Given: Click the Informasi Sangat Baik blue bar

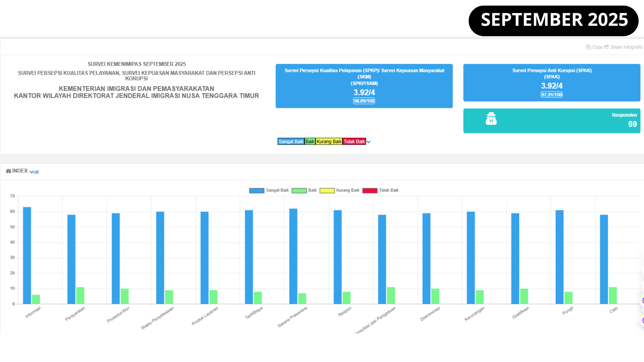Looking at the screenshot, I should tap(27, 255).
